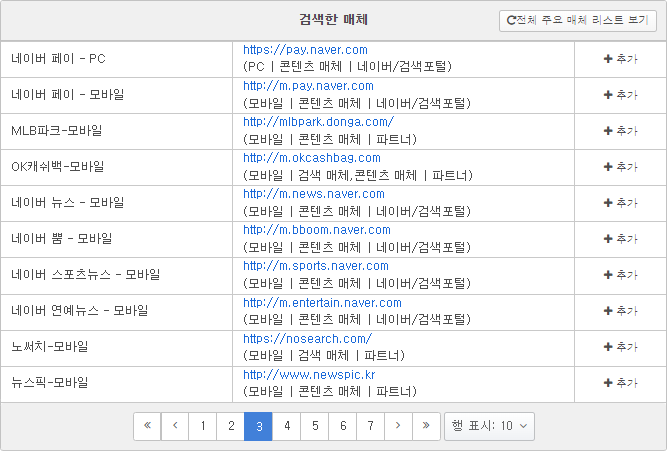The width and height of the screenshot is (667, 451).
Task: Click 노써치 description (모바일 | 검색 매체 | 파트너)
Action: click(324, 355)
